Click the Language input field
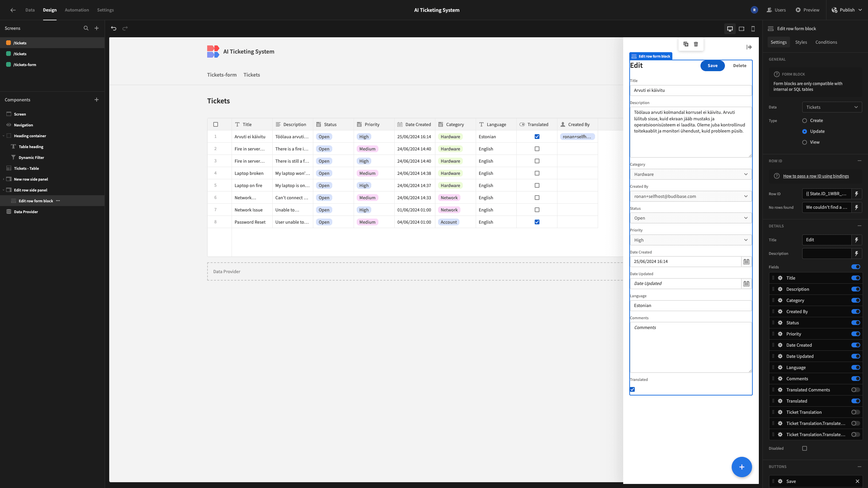Viewport: 868px width, 488px height. coord(691,306)
